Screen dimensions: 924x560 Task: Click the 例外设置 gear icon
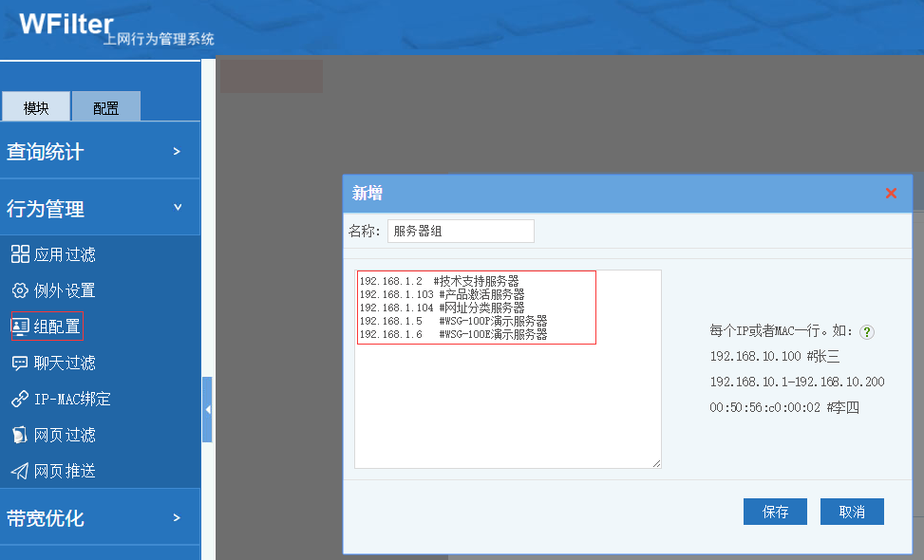(20, 290)
